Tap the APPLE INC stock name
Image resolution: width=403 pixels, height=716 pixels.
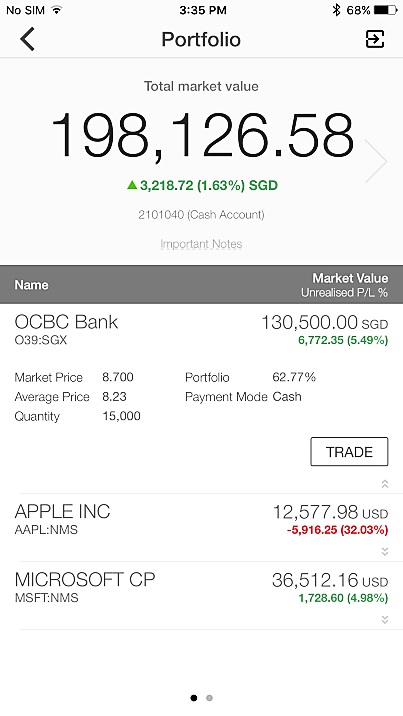pos(63,511)
